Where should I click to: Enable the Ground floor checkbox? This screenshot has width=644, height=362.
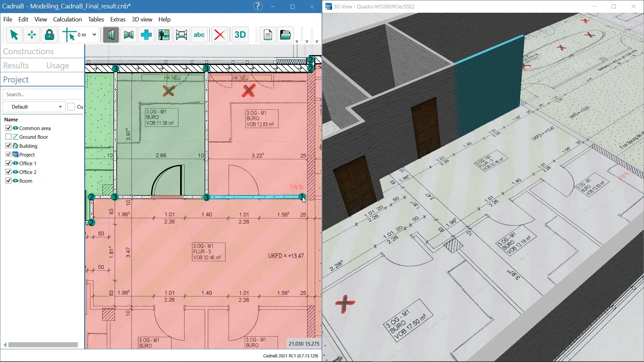pos(8,137)
